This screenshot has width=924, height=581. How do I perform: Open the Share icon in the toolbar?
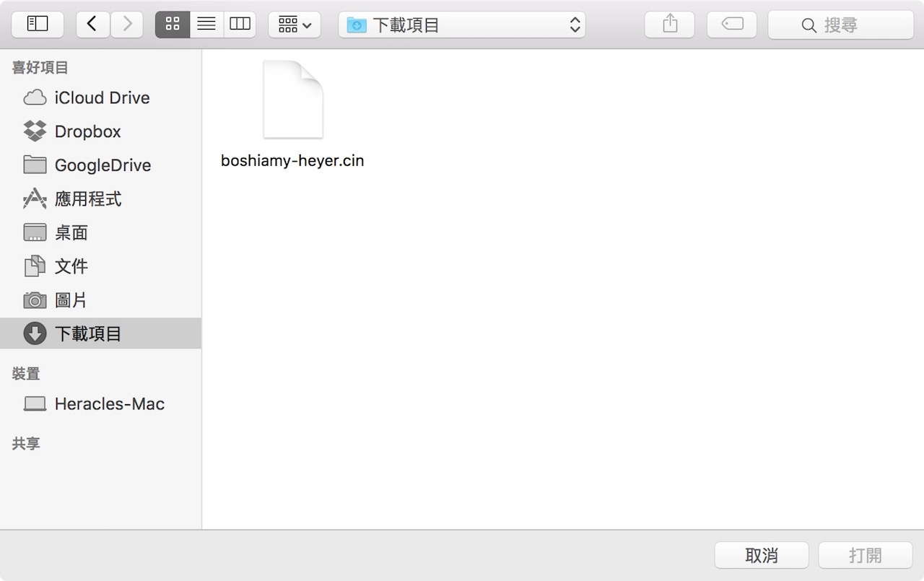coord(669,24)
